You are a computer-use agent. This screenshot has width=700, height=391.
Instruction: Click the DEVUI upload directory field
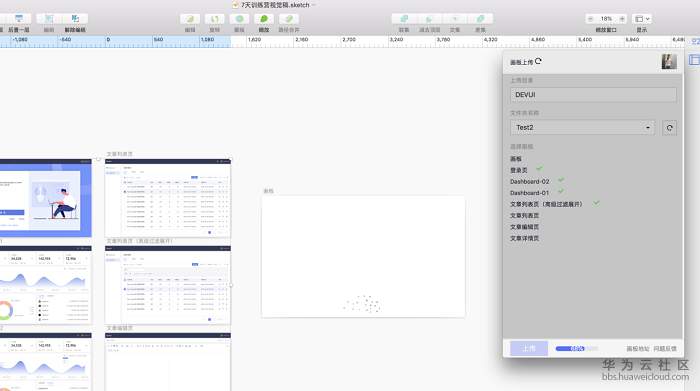[593, 95]
